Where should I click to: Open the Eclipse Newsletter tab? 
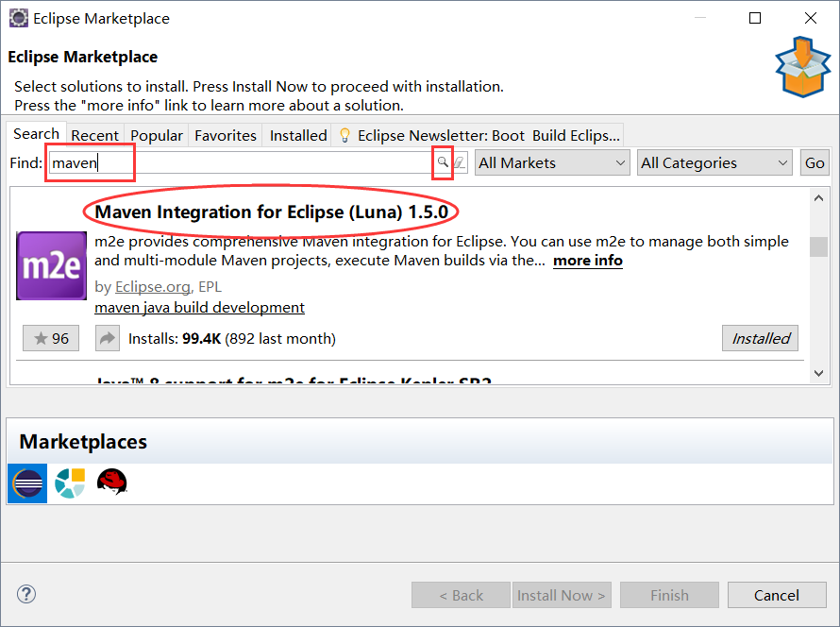(x=479, y=136)
